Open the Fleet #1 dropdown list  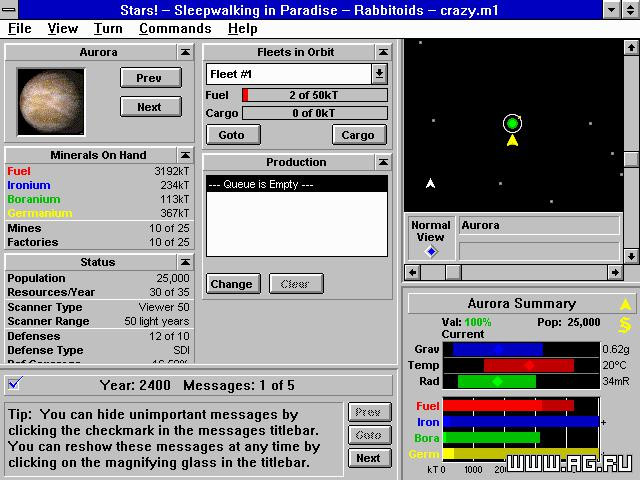pos(379,74)
